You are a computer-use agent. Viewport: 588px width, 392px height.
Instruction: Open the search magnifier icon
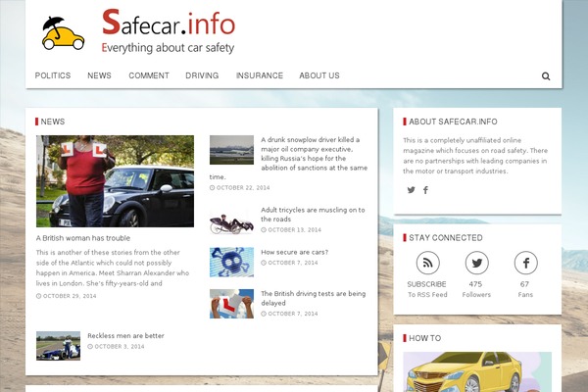pos(546,76)
